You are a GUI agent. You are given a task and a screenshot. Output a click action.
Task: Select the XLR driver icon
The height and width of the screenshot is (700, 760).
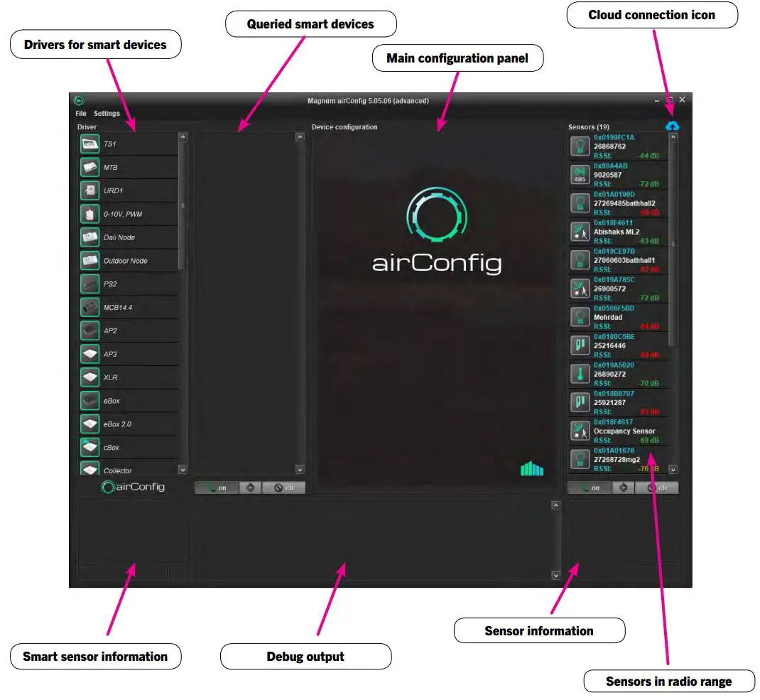tap(89, 377)
